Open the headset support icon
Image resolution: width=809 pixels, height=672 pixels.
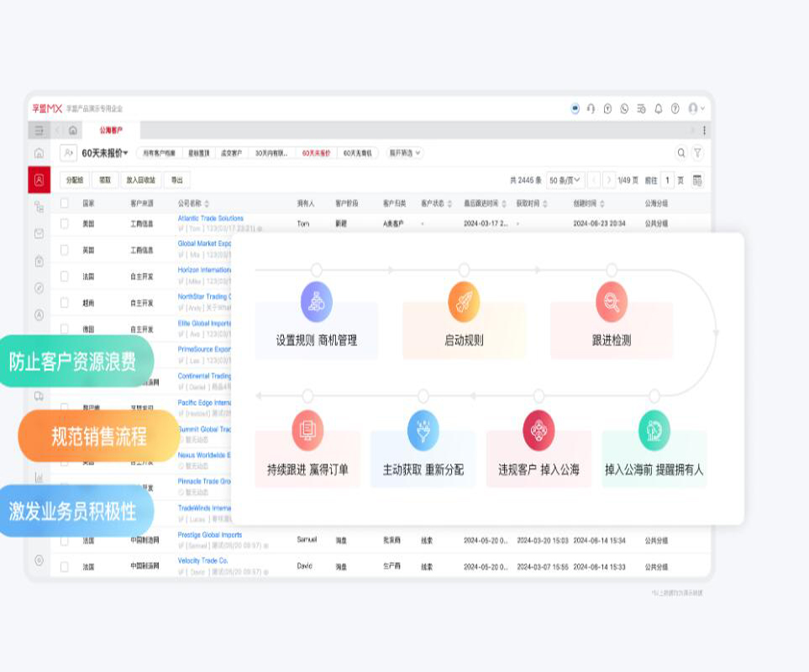(x=591, y=108)
